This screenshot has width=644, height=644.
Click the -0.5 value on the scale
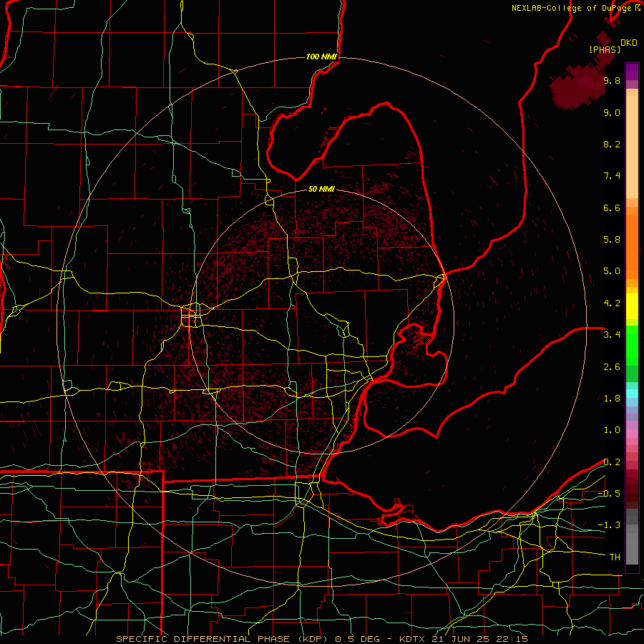[609, 494]
